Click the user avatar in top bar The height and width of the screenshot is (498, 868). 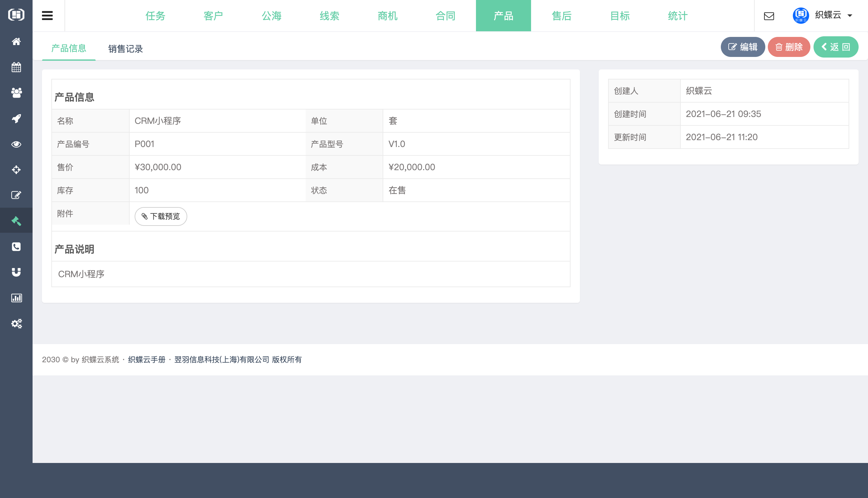pos(800,15)
